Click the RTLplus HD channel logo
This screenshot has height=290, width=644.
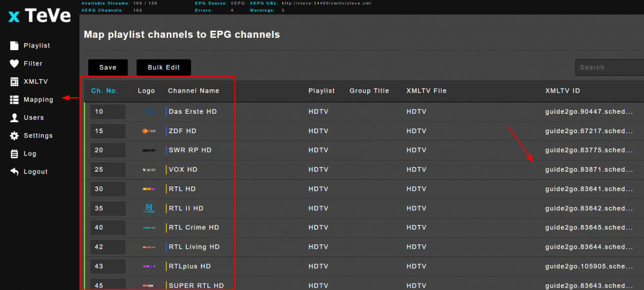(x=149, y=266)
